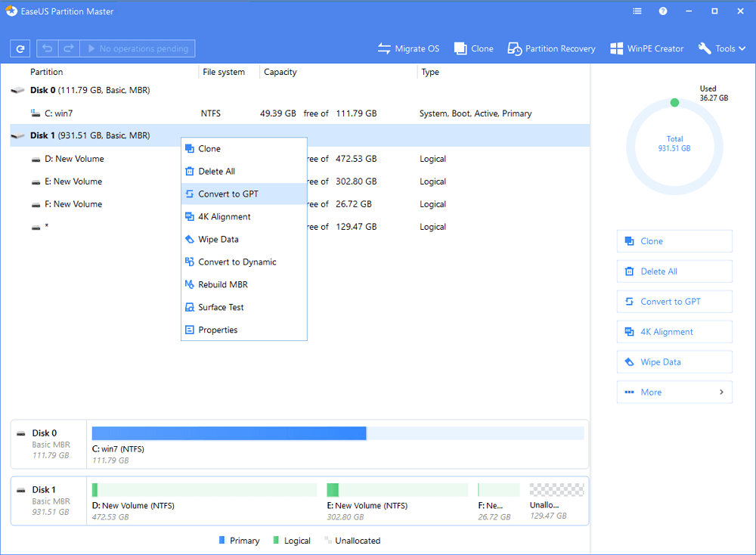756x555 pixels.
Task: Select 4K Alignment in context menu
Action: [244, 216]
